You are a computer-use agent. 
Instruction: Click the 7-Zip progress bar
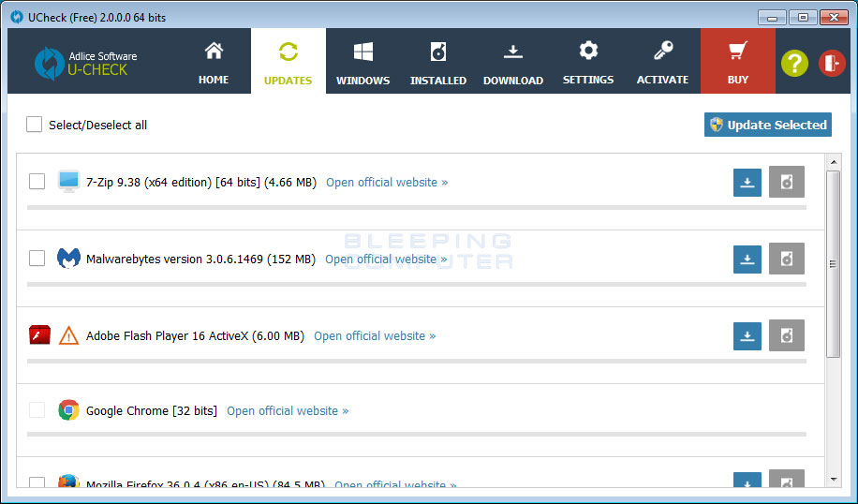pos(417,207)
